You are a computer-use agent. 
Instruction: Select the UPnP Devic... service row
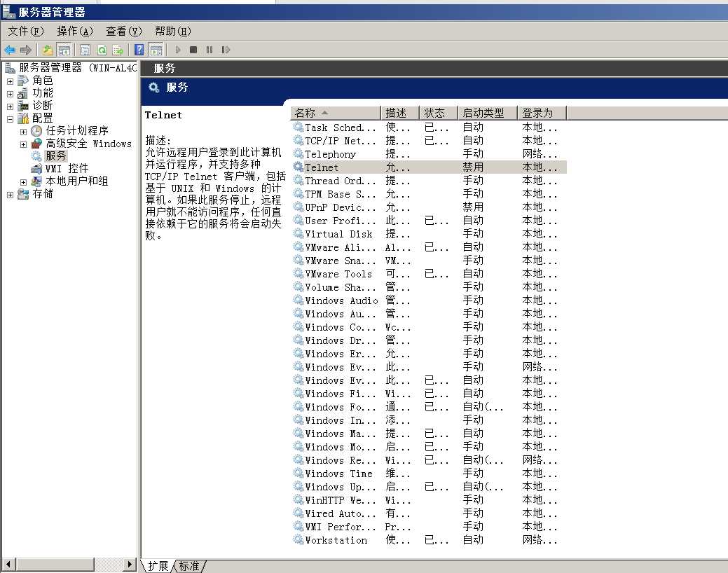click(429, 207)
